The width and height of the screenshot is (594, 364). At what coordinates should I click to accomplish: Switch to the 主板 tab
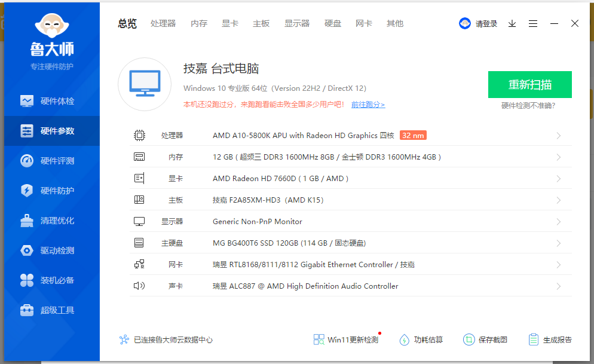(261, 23)
